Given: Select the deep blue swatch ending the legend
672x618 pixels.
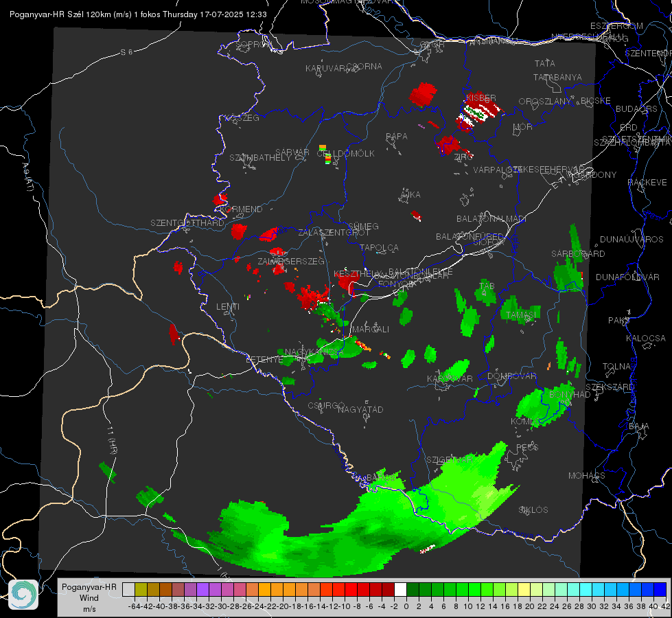Looking at the screenshot, I should 660,589.
